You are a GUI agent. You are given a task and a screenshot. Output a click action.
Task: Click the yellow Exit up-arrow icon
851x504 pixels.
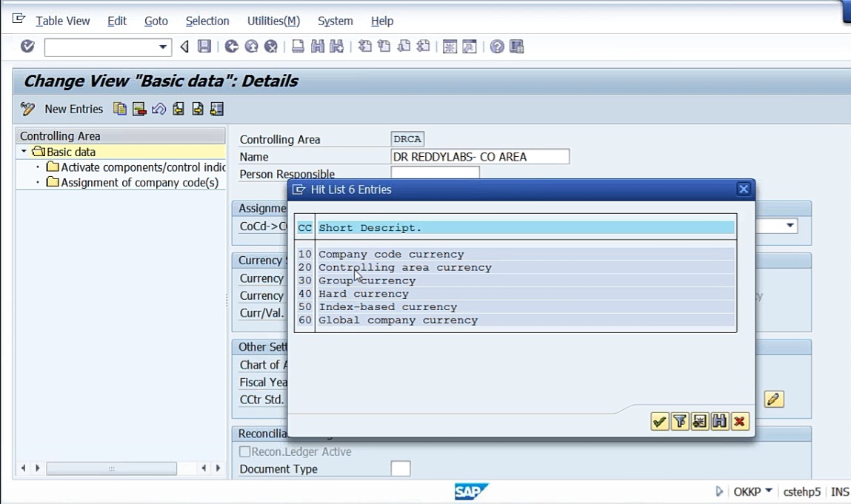[x=251, y=47]
